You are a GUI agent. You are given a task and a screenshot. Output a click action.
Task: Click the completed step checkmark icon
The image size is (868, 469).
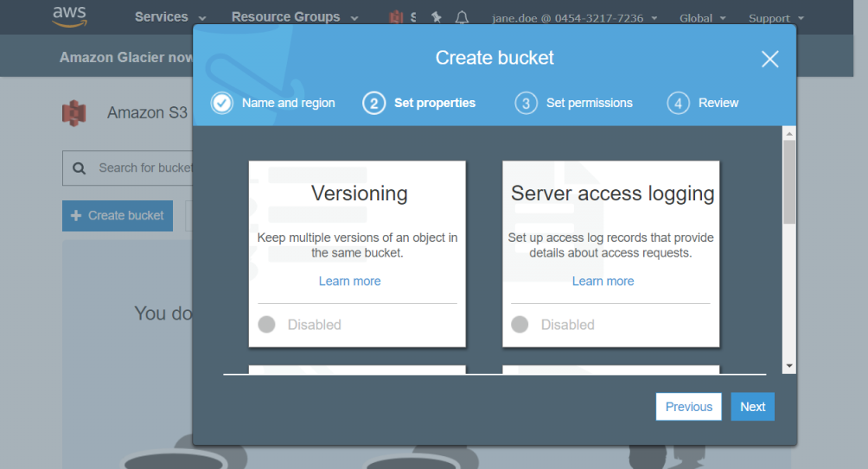click(222, 103)
